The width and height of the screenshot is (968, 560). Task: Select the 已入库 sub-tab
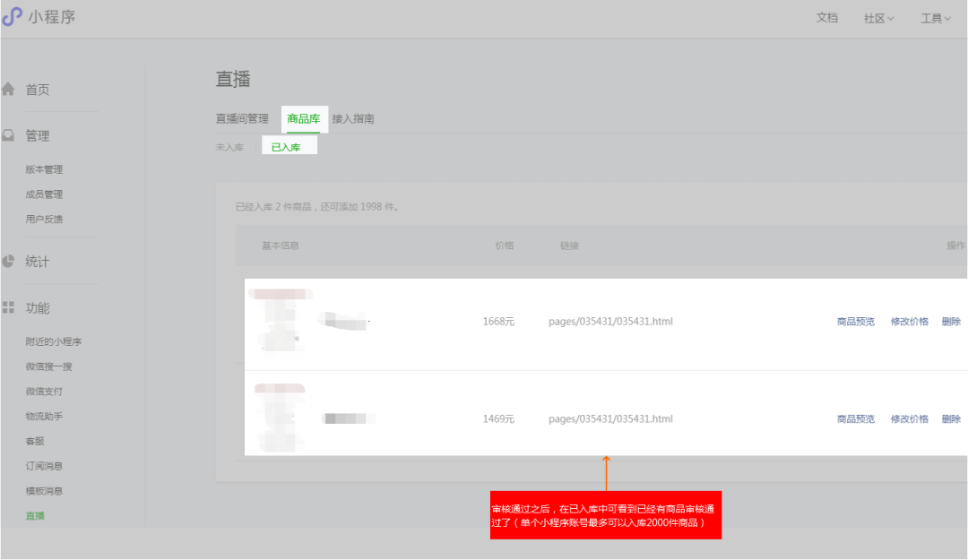[289, 144]
